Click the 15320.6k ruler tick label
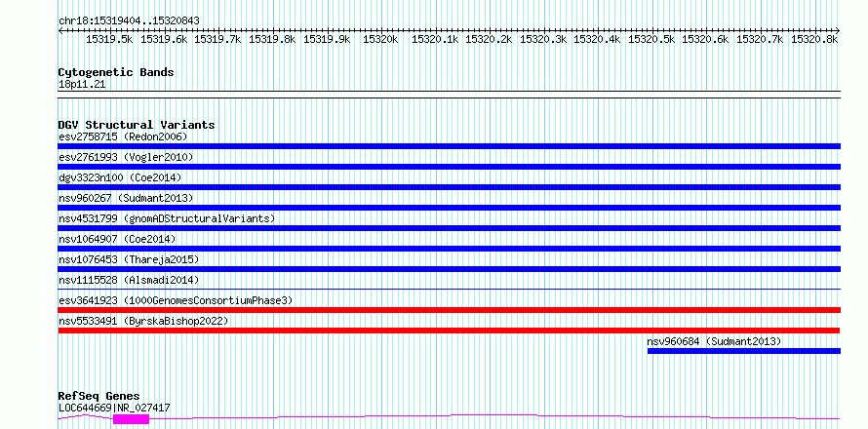 [x=705, y=39]
